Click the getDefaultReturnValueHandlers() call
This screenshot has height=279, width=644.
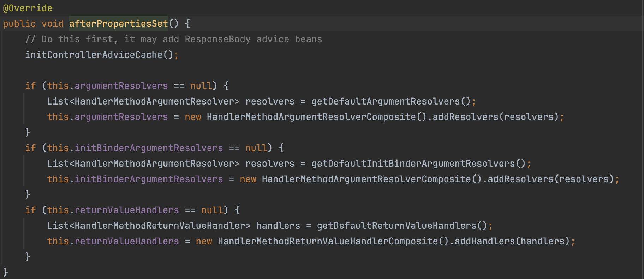pos(402,226)
